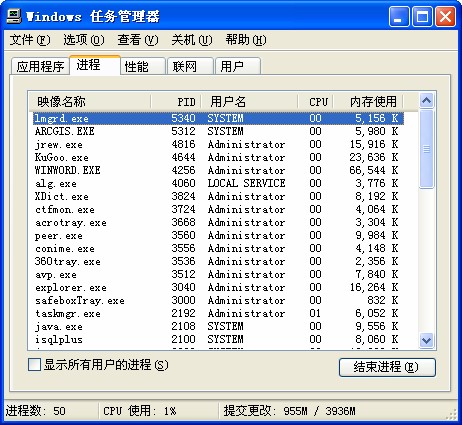The width and height of the screenshot is (462, 425).
Task: Select the acrotray.exe process
Action: coord(218,222)
